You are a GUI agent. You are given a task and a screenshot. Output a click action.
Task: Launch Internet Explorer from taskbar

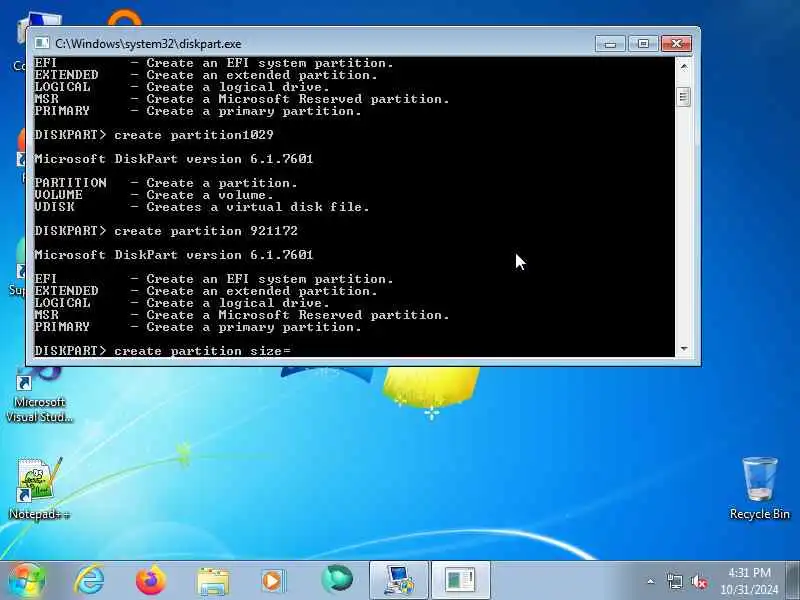pyautogui.click(x=89, y=580)
